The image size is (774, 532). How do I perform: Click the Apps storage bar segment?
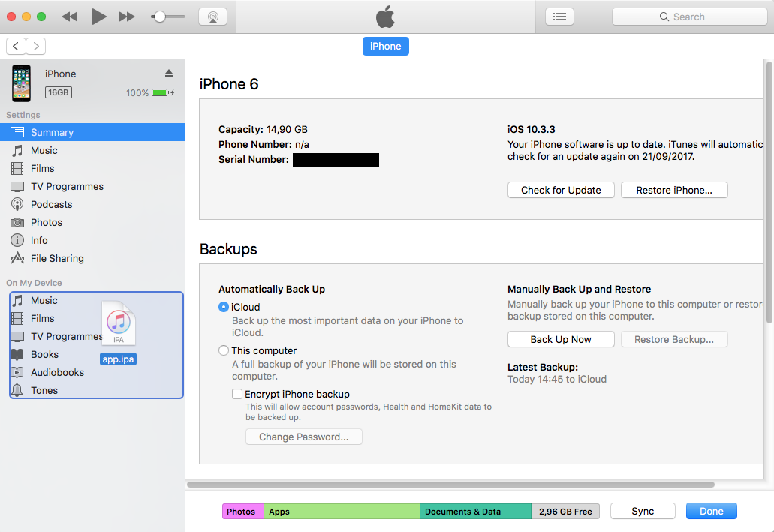point(342,512)
